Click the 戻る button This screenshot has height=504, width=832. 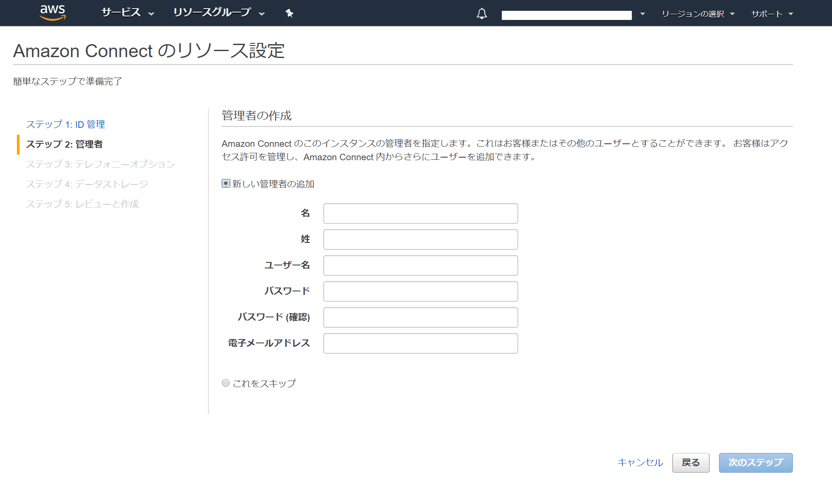coord(691,463)
